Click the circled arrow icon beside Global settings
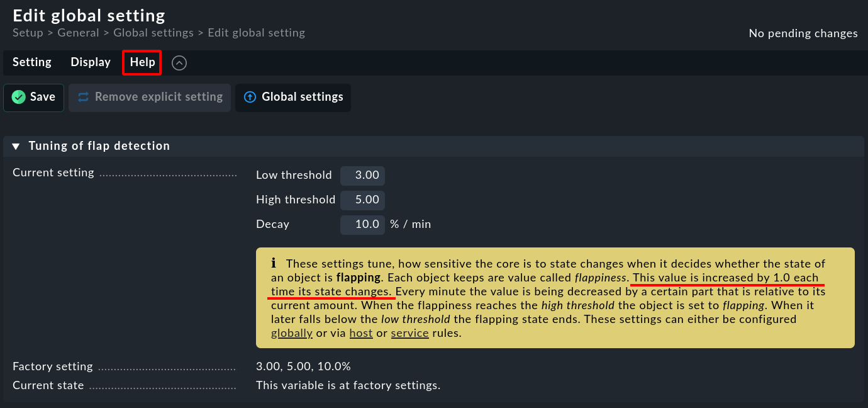The height and width of the screenshot is (408, 868). click(x=250, y=98)
